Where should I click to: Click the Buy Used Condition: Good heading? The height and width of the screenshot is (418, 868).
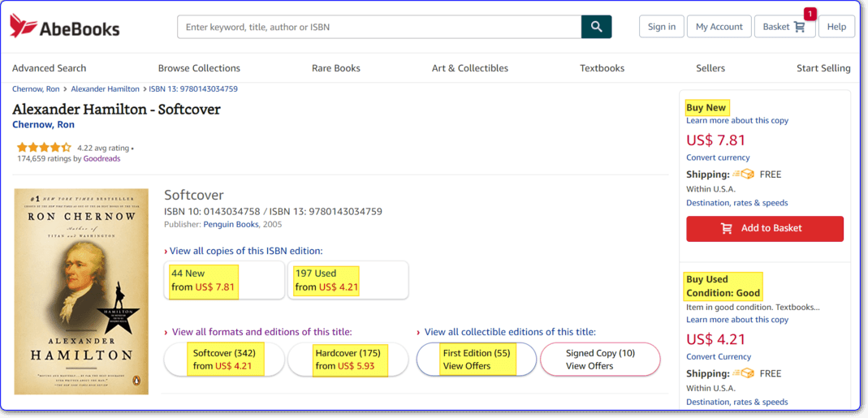click(x=723, y=286)
